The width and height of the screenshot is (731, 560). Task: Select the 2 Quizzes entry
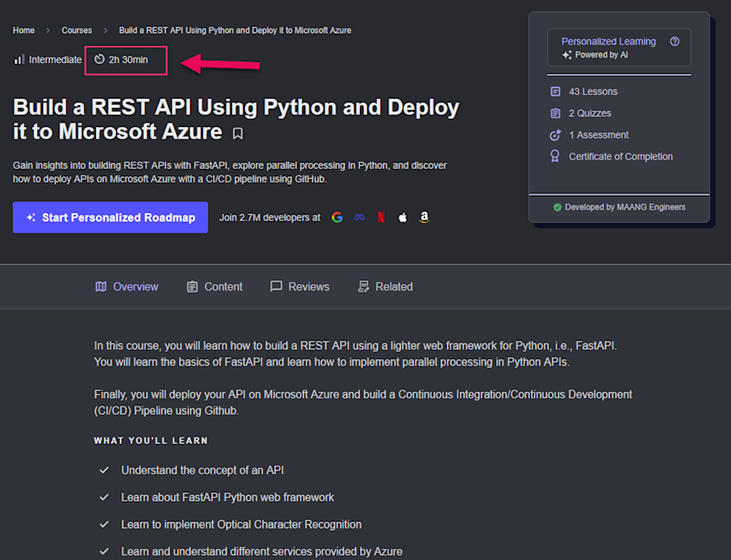(x=591, y=113)
